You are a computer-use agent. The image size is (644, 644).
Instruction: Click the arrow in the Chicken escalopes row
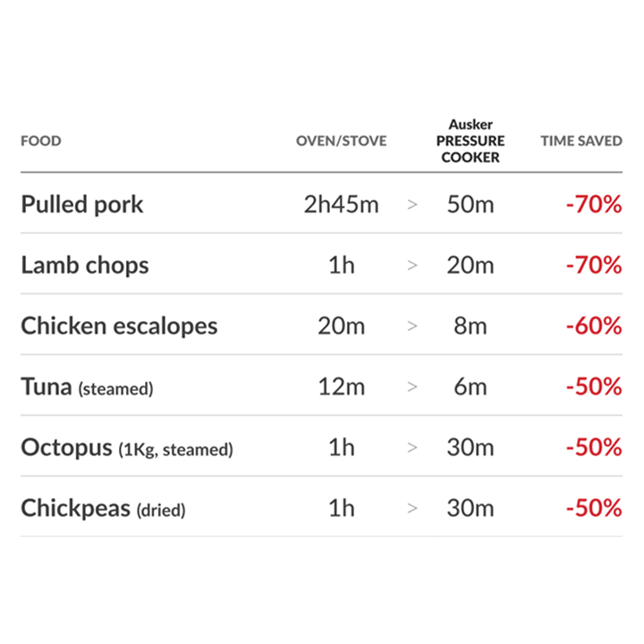click(x=412, y=326)
